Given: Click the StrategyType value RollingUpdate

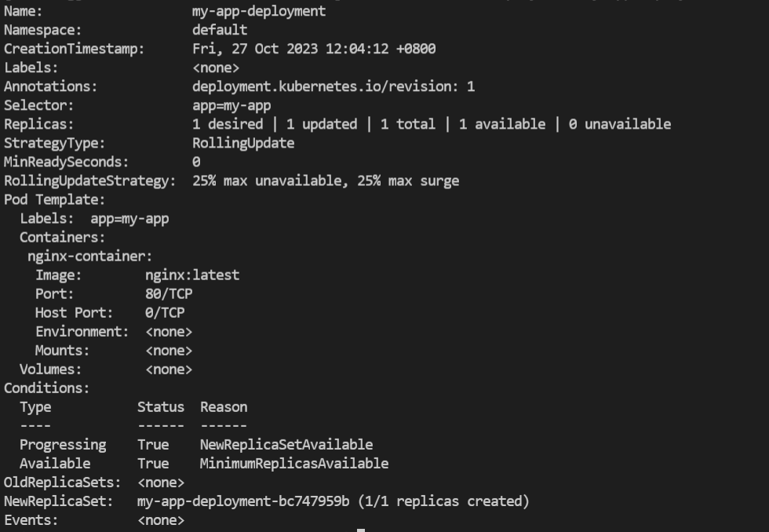Looking at the screenshot, I should 243,144.
